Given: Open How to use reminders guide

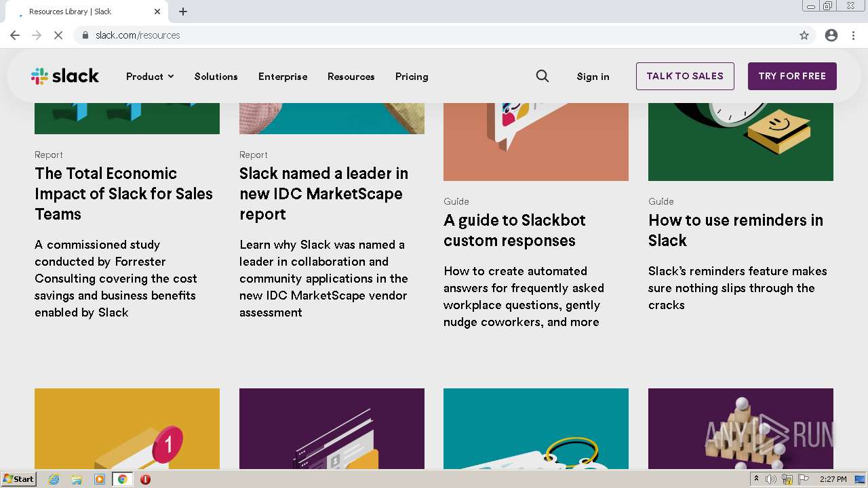Looking at the screenshot, I should 736,230.
